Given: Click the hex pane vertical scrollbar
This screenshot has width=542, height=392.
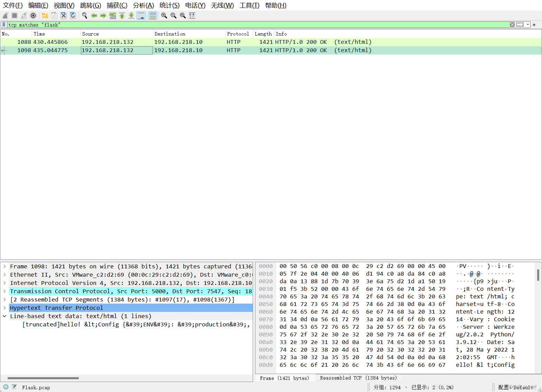Looking at the screenshot, I should [538, 275].
